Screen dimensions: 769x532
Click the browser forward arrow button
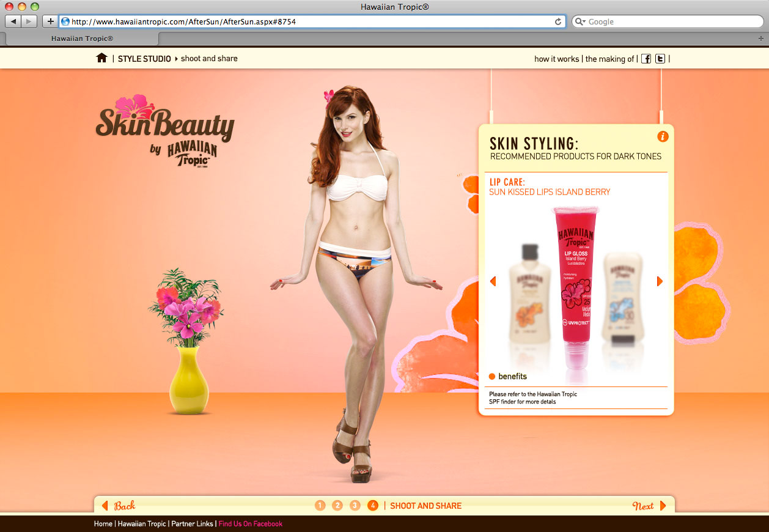(x=29, y=21)
